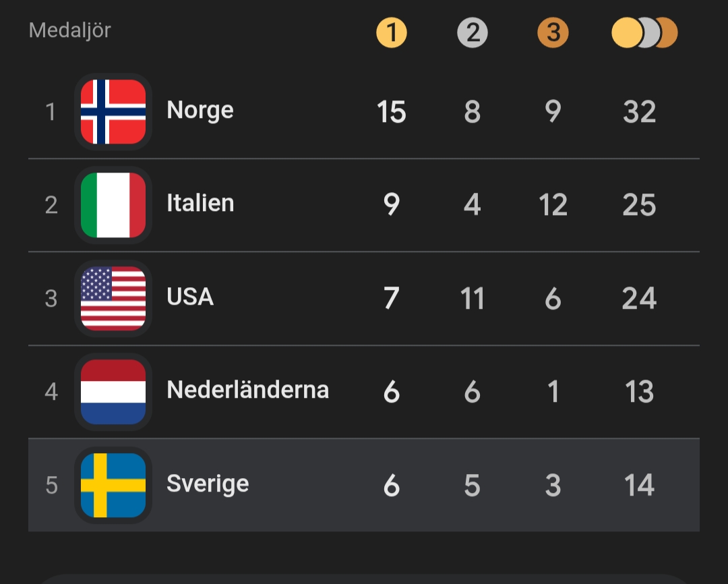Click the Medaljör column header
Image resolution: width=728 pixels, height=584 pixels.
pos(70,30)
